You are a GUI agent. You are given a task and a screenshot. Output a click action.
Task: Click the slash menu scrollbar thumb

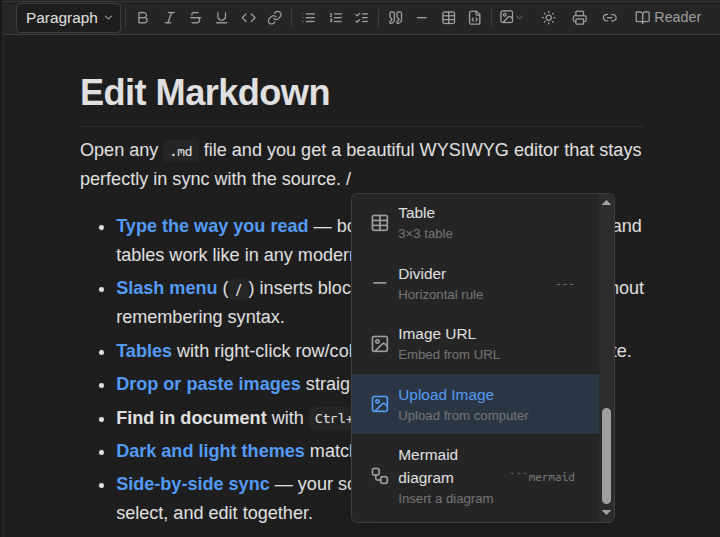click(607, 456)
